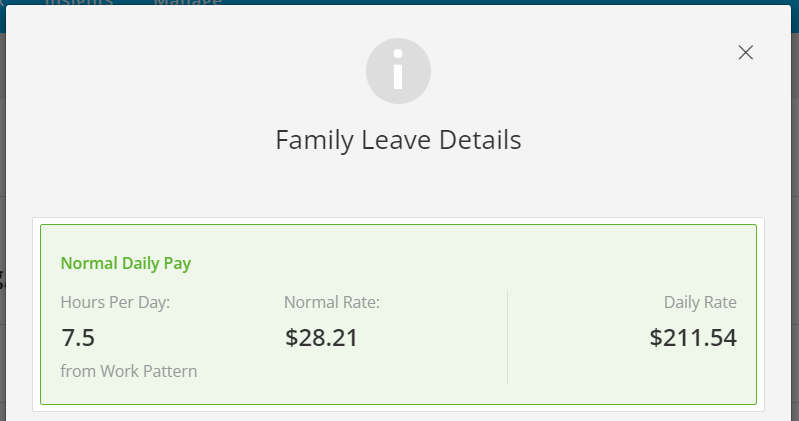Select the 7.5 hours value

click(x=78, y=337)
